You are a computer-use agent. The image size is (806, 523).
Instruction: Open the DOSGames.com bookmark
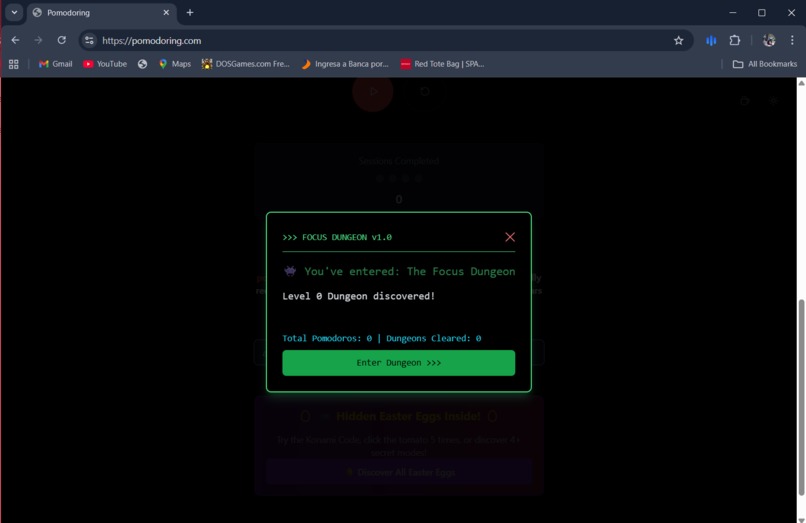point(246,64)
